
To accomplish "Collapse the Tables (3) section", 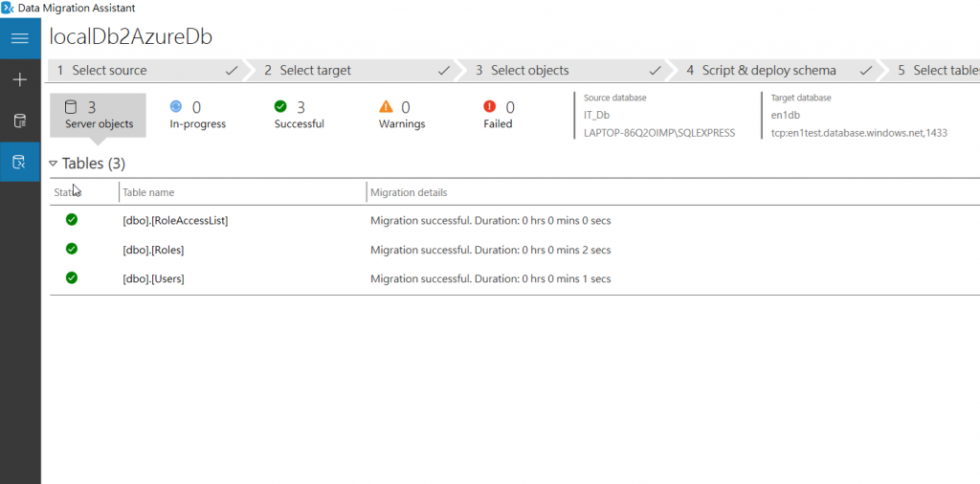I will (x=54, y=164).
